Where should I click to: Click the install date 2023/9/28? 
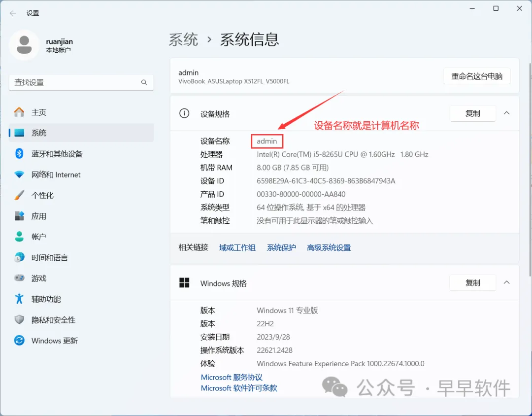[273, 337]
